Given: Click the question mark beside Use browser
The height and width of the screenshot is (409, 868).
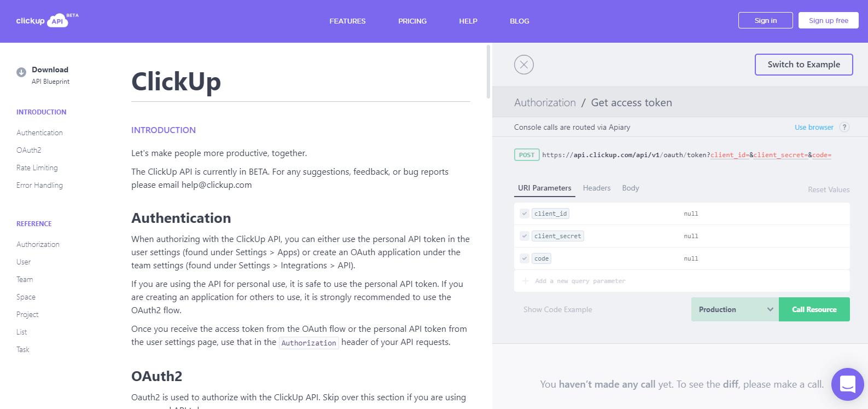Looking at the screenshot, I should click(x=844, y=126).
